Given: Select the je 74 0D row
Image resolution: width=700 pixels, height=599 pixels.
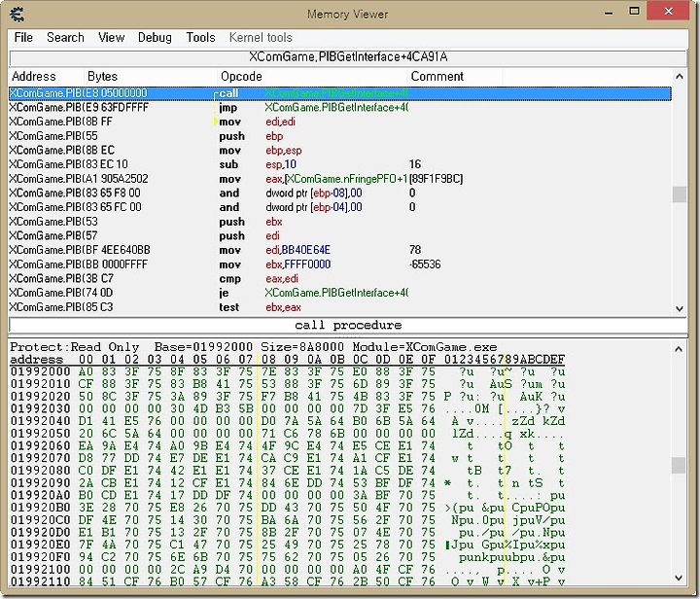Looking at the screenshot, I should [x=339, y=294].
